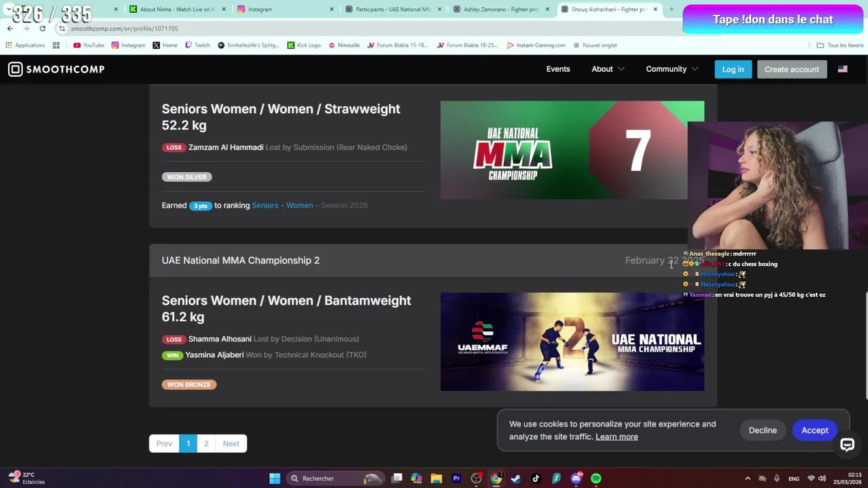868x488 pixels.
Task: Open the Tous les favoris folder
Action: pos(840,45)
